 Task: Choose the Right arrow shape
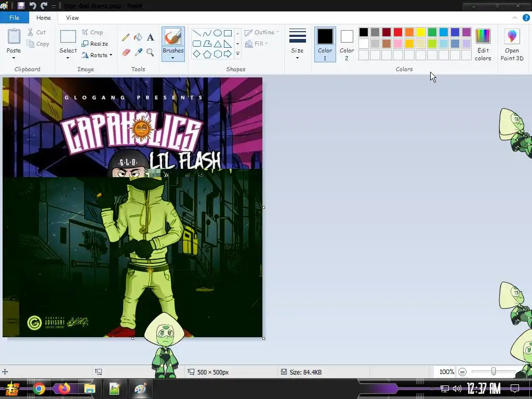228,54
